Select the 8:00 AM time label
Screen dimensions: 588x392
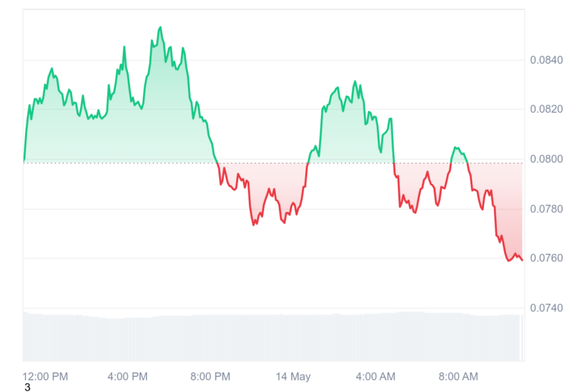458,376
